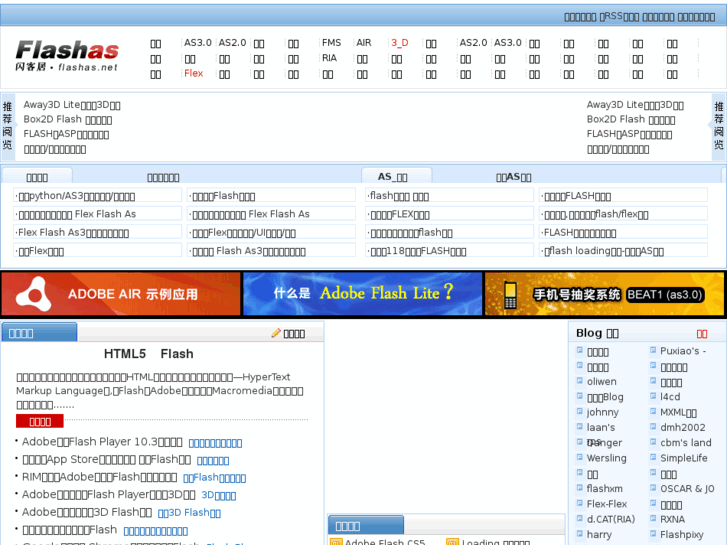Click the pencil icon in the news header
This screenshot has height=545, width=727.
click(276, 333)
